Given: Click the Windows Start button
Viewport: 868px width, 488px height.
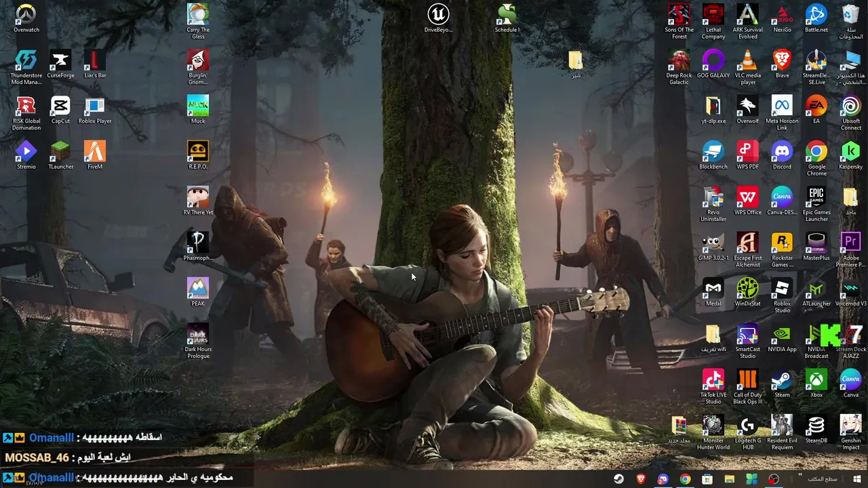Looking at the screenshot, I should pos(857,479).
